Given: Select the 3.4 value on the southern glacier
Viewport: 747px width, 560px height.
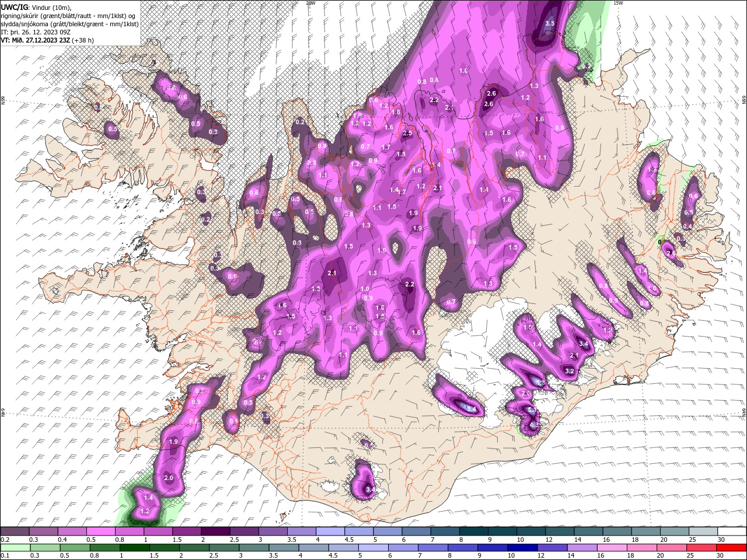Looking at the screenshot, I should pos(369,491).
